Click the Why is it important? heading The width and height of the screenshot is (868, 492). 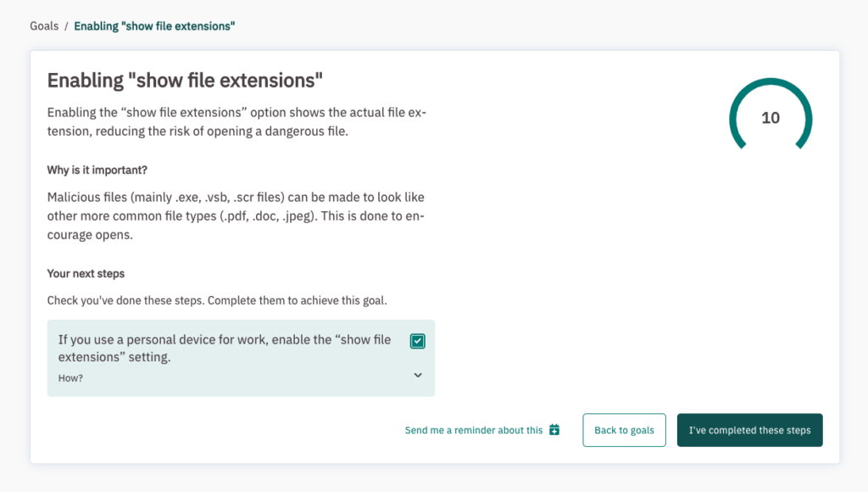[x=97, y=171]
